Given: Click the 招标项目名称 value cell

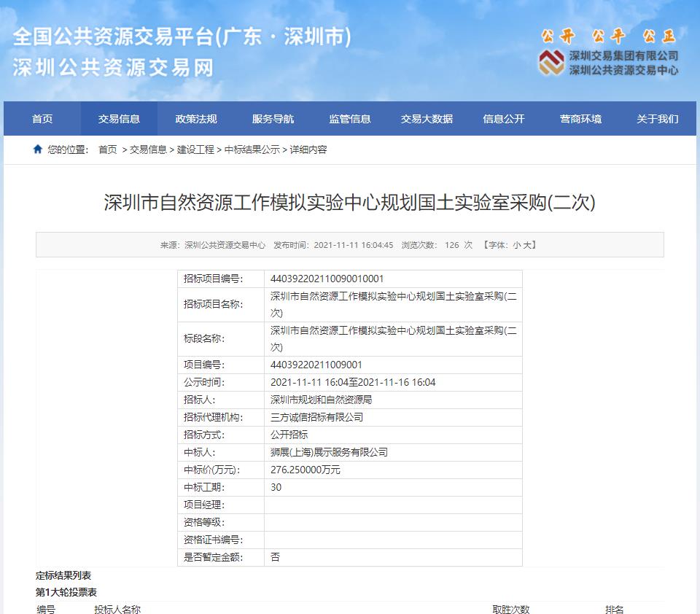Looking at the screenshot, I should [x=393, y=305].
